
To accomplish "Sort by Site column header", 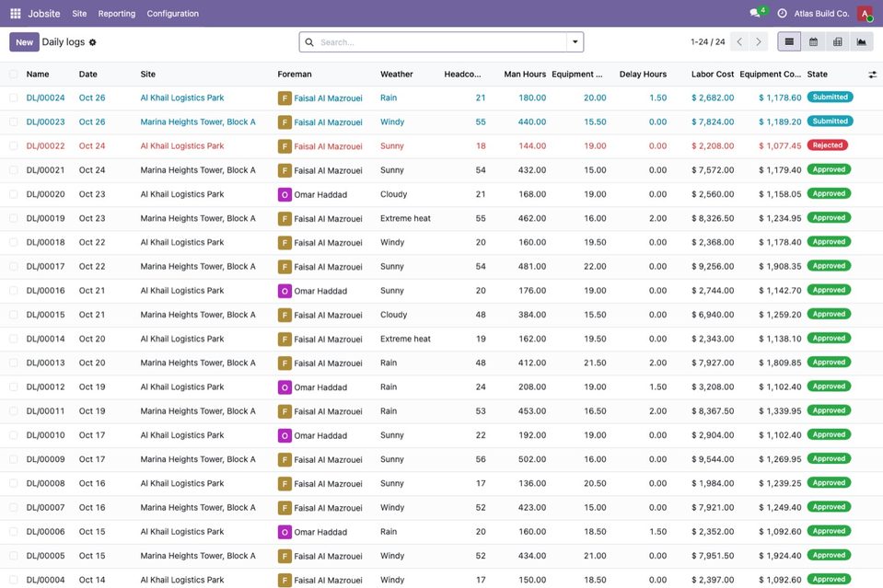I will 147,75.
